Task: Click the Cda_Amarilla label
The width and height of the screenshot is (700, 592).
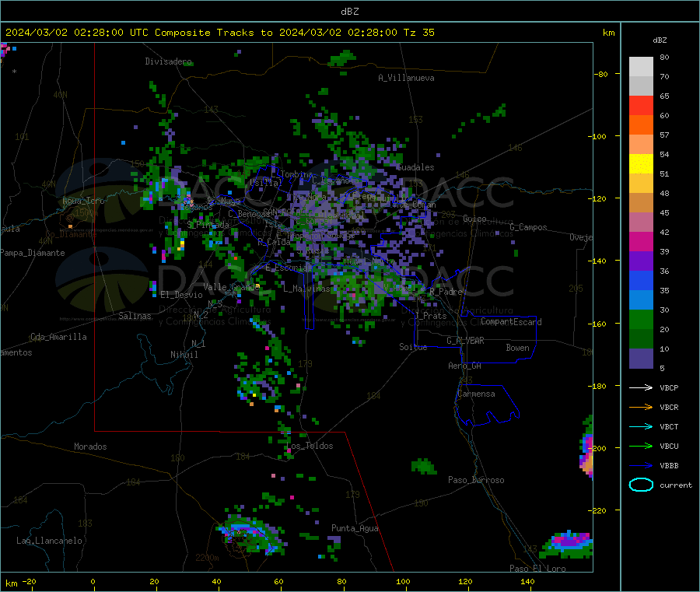Action: pyautogui.click(x=58, y=337)
